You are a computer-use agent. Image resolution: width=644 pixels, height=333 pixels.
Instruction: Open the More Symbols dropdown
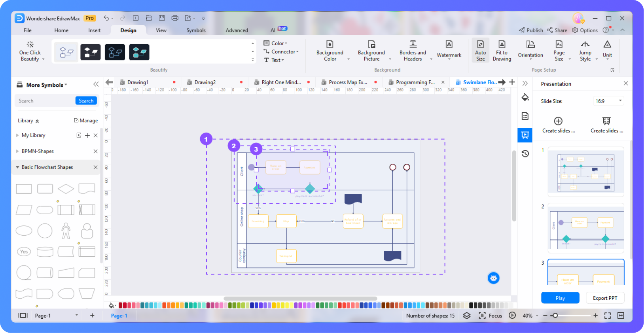[x=47, y=85]
